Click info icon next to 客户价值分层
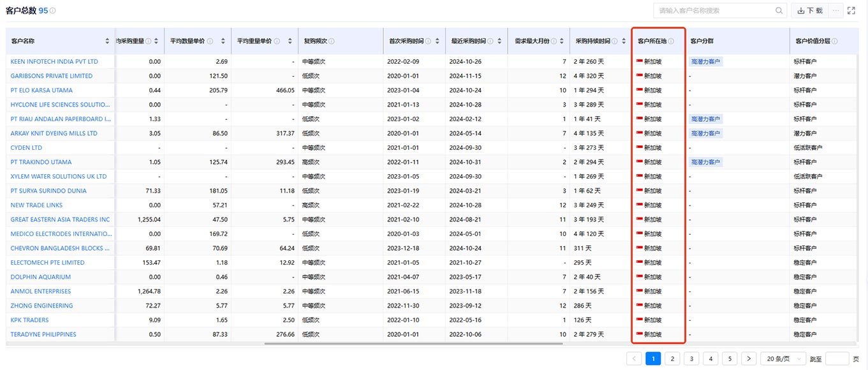 (x=834, y=41)
